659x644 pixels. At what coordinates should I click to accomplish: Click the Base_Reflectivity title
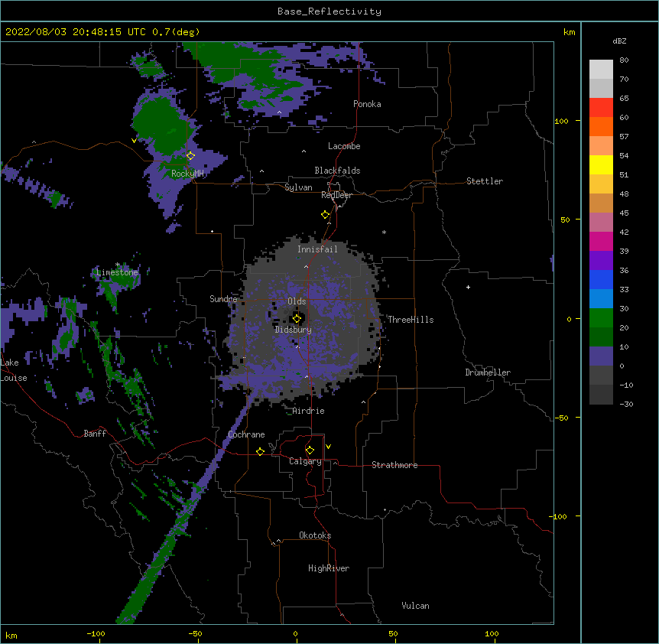329,11
